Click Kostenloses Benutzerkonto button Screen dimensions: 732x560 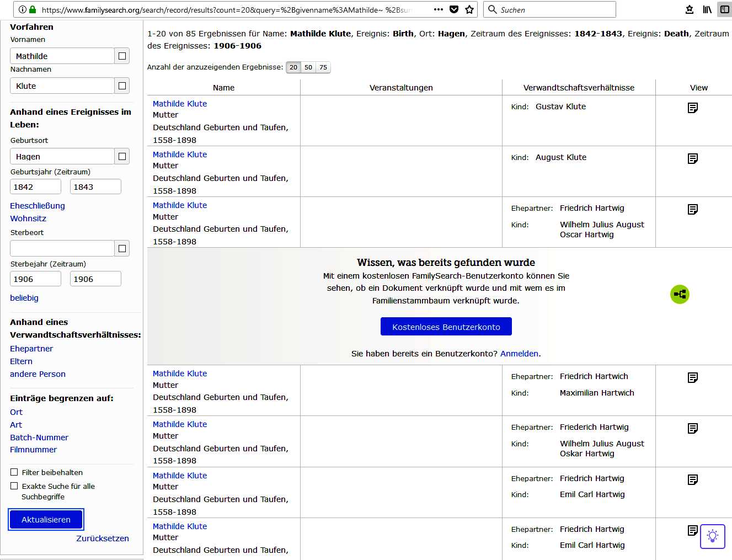pyautogui.click(x=446, y=327)
